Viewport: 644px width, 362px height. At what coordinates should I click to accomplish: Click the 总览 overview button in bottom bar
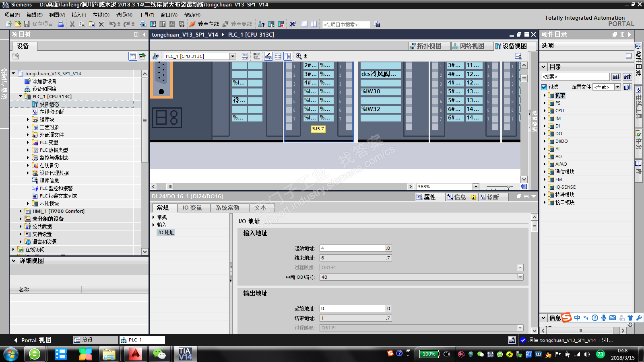click(x=95, y=340)
